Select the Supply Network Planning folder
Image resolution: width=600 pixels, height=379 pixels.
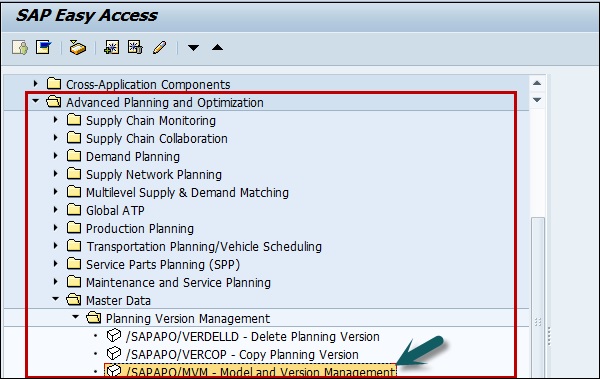[154, 175]
